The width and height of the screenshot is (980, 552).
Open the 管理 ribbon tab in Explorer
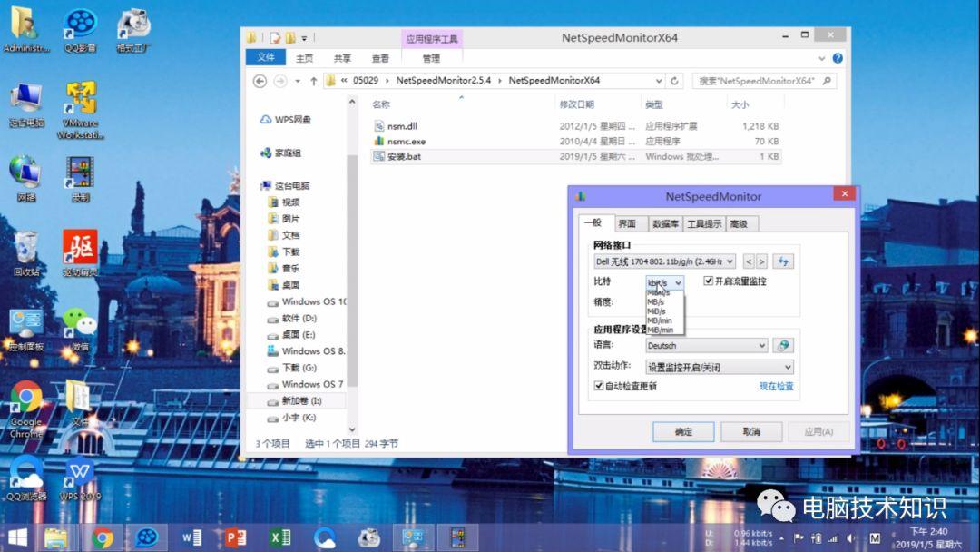(x=431, y=58)
